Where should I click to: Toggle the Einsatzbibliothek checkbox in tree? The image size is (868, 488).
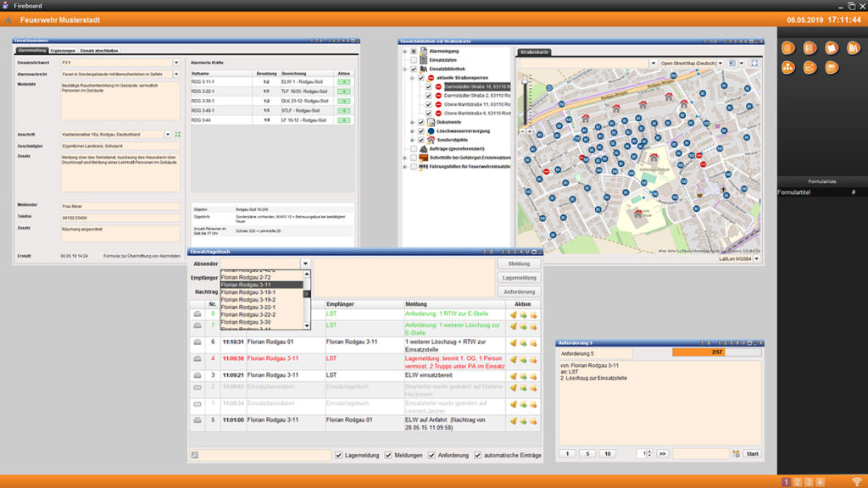(x=414, y=69)
